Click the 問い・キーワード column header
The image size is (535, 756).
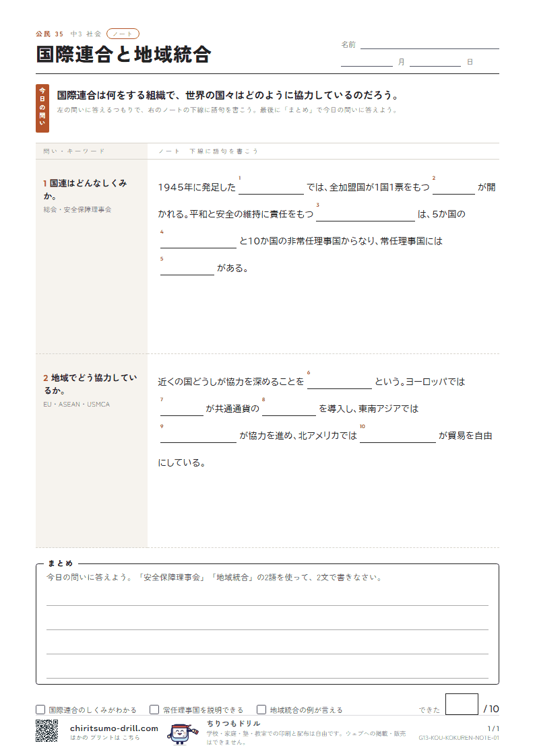tap(74, 151)
